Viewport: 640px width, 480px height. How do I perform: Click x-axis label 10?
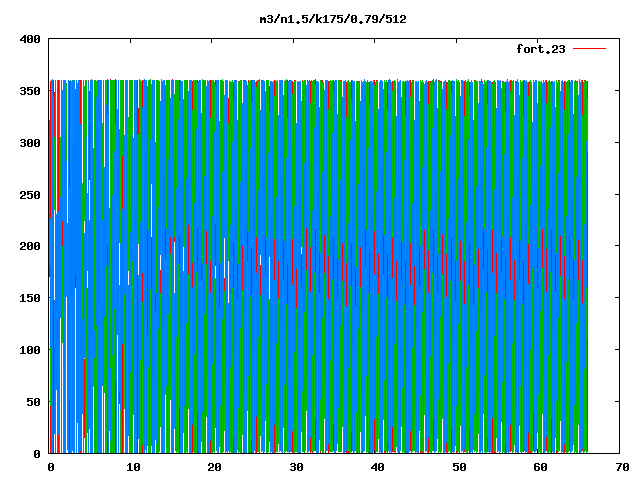pyautogui.click(x=133, y=467)
